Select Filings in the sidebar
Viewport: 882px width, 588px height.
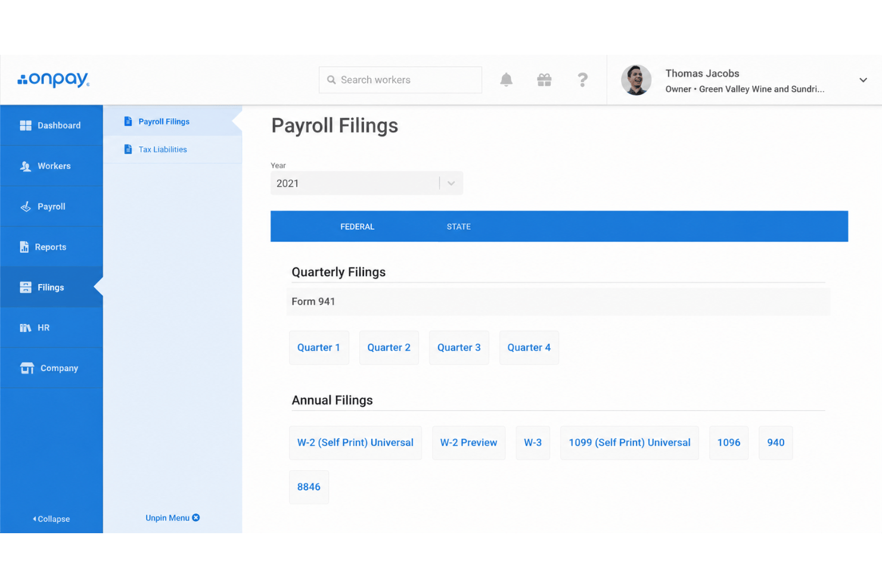click(x=51, y=287)
